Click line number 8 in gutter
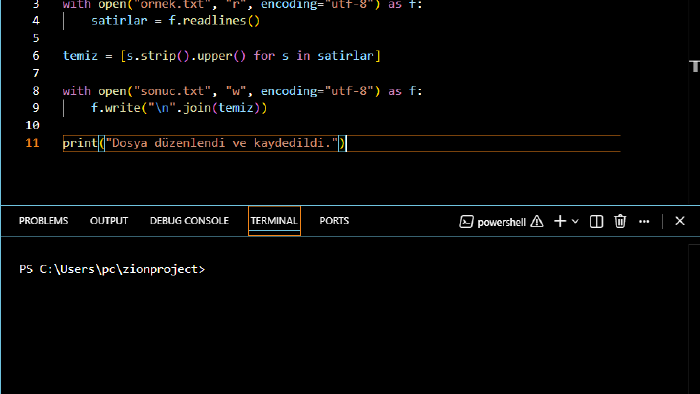 (36, 91)
